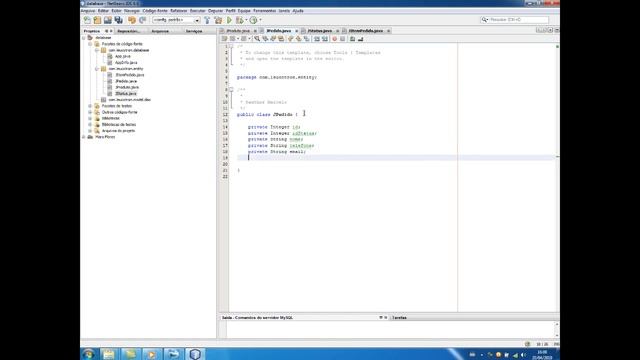640x360 pixels.
Task: Click Stop Macro Recording editor icon
Action: [343, 39]
